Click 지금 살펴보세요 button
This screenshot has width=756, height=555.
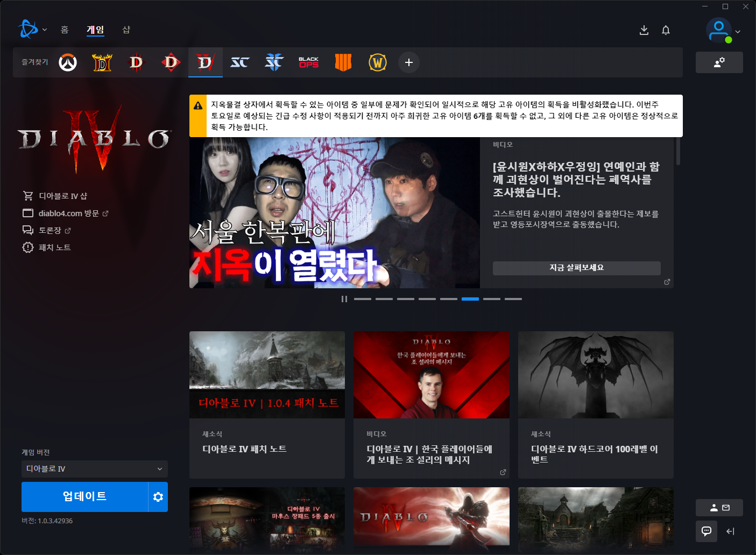(x=577, y=268)
